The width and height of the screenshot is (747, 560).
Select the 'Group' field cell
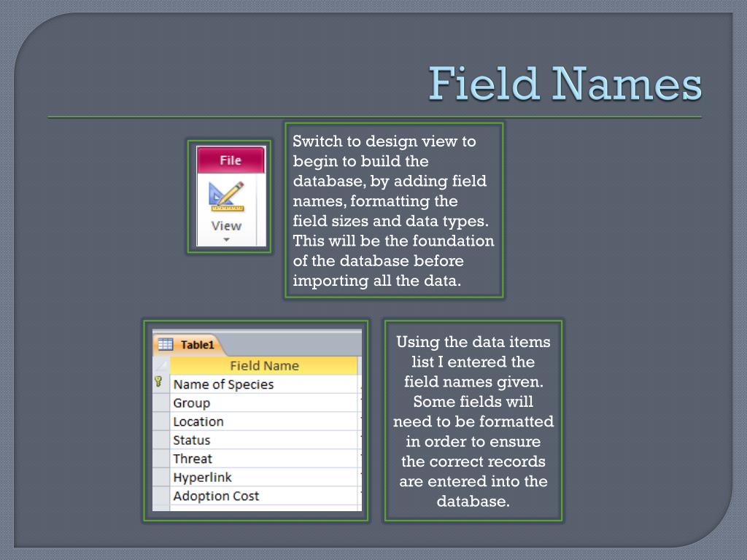point(263,402)
